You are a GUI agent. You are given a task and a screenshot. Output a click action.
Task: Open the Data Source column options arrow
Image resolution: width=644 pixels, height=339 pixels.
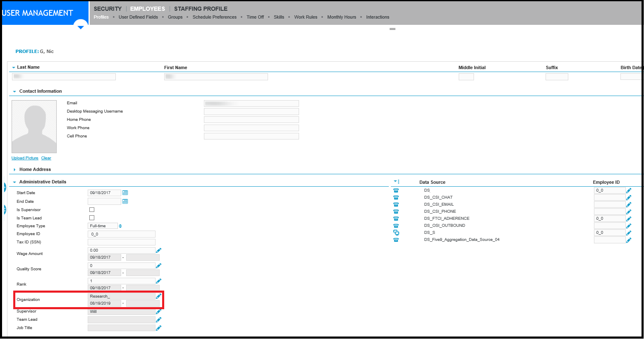pos(396,182)
